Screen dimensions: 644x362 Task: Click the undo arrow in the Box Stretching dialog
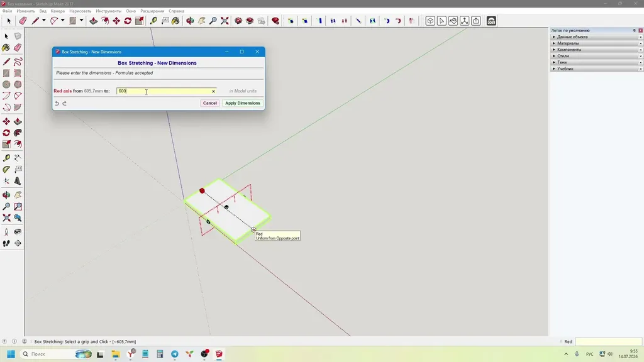pyautogui.click(x=57, y=104)
